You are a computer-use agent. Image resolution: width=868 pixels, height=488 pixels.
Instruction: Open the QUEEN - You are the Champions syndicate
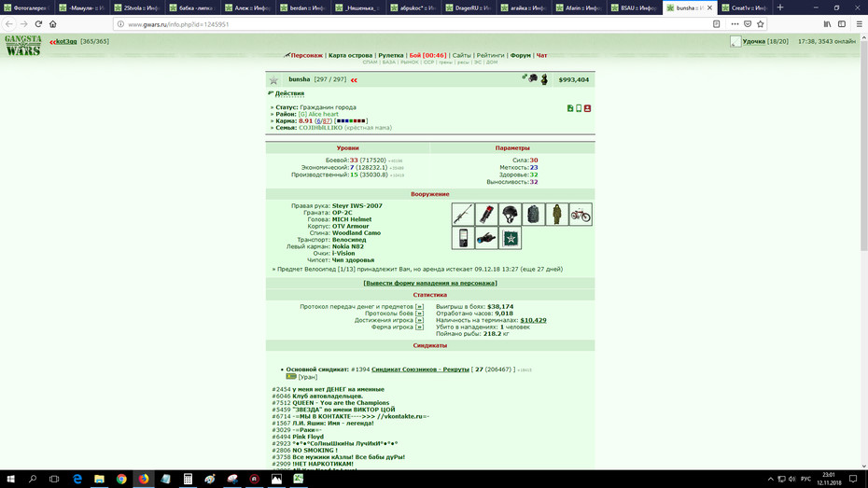tap(341, 403)
